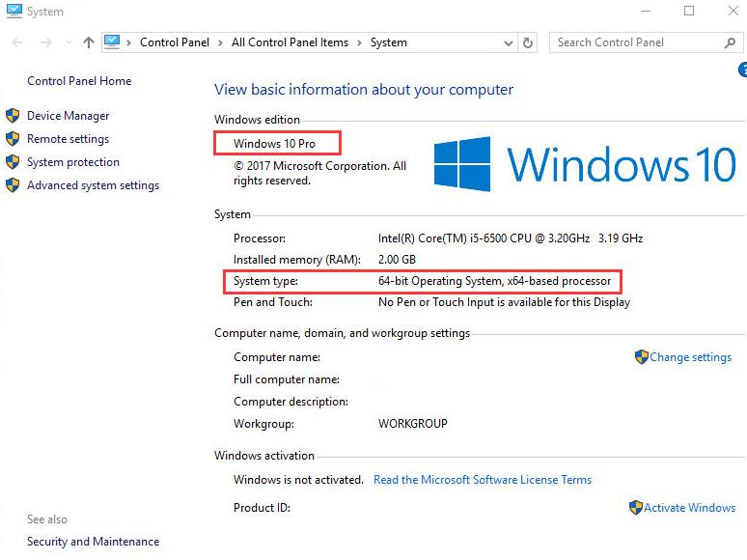Click the shield icon beside System protection
This screenshot has height=560, width=747.
(x=13, y=161)
